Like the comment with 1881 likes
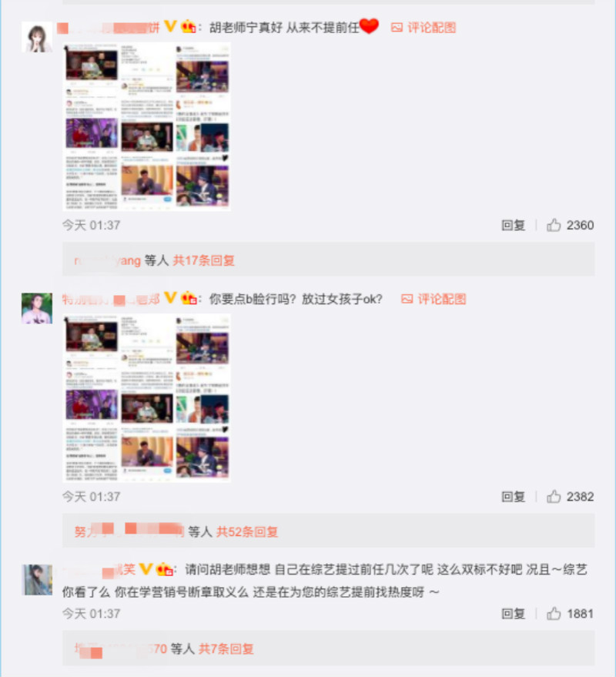 (554, 614)
